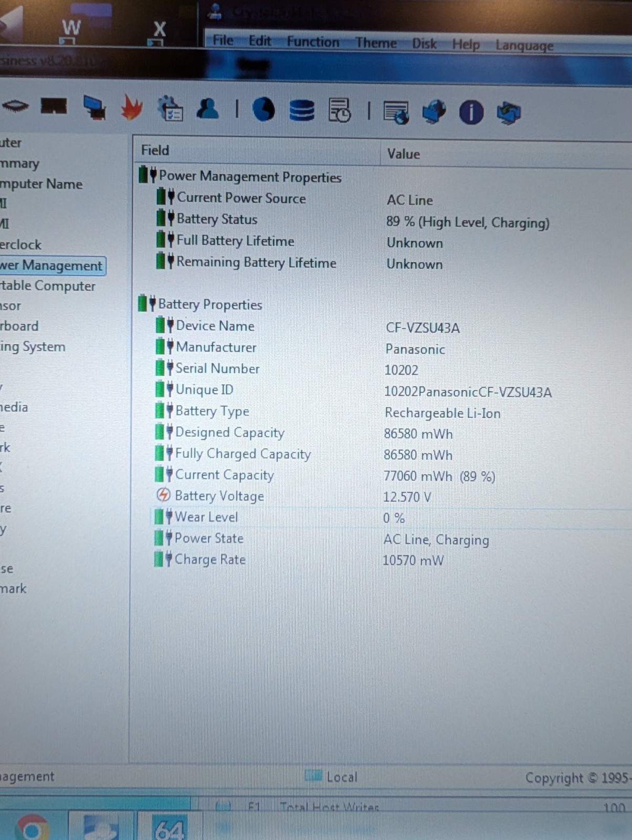Click the 'Panasonic' manufacturer value
The width and height of the screenshot is (632, 840).
click(x=415, y=349)
